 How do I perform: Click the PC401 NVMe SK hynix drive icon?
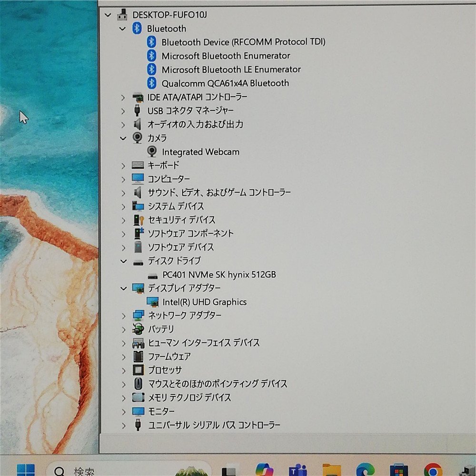pos(153,276)
